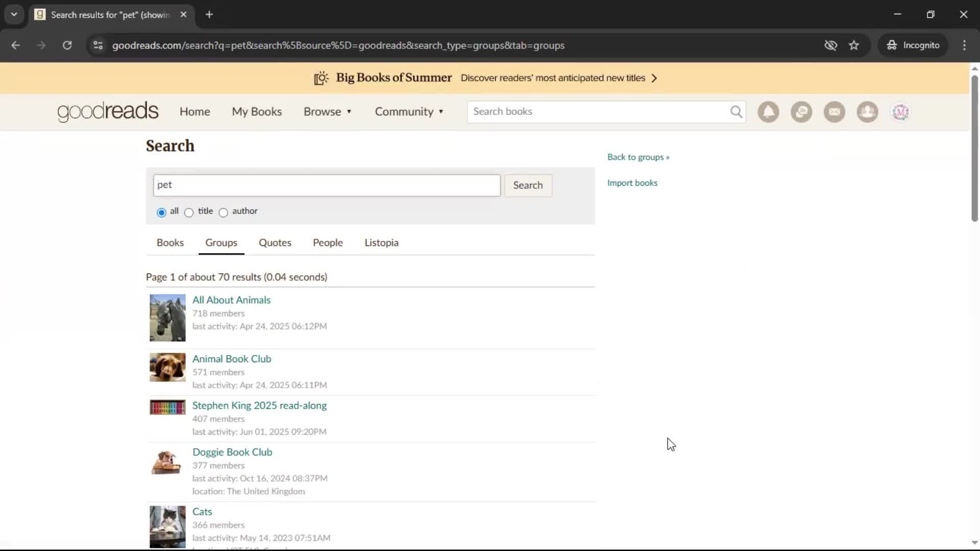The width and height of the screenshot is (980, 551).
Task: Restore down the browser window
Action: point(930,14)
